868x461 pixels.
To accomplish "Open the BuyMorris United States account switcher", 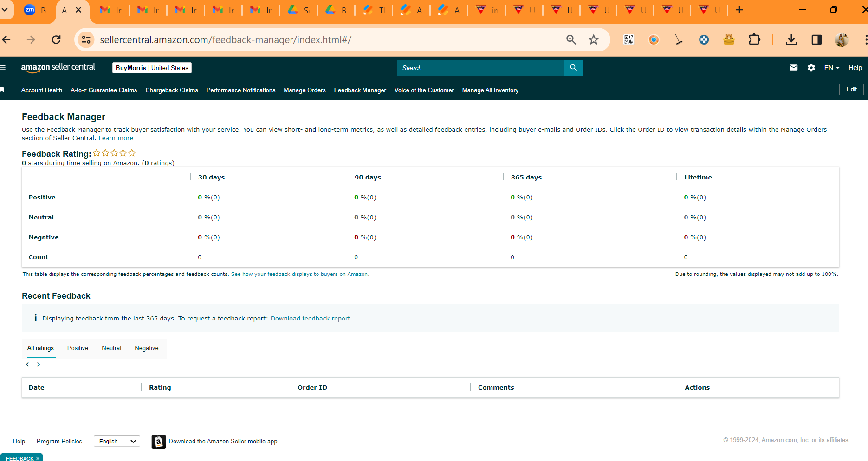I will 152,68.
